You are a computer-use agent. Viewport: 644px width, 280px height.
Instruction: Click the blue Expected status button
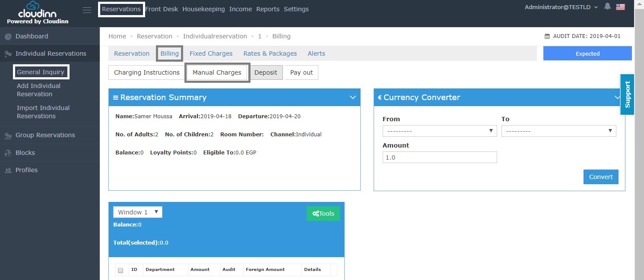(587, 53)
